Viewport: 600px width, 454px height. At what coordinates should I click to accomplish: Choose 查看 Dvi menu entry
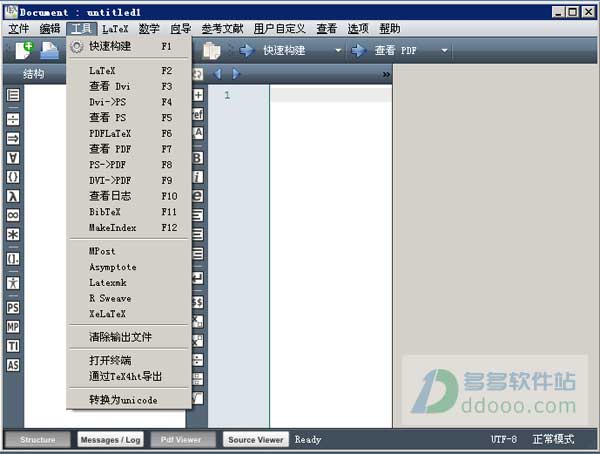click(x=129, y=87)
